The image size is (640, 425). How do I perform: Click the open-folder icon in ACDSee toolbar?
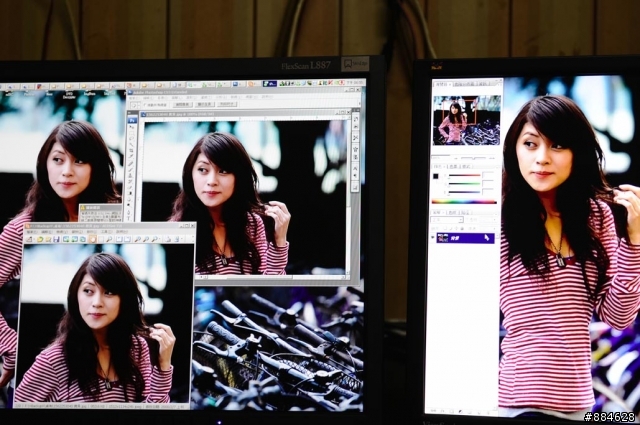click(48, 239)
